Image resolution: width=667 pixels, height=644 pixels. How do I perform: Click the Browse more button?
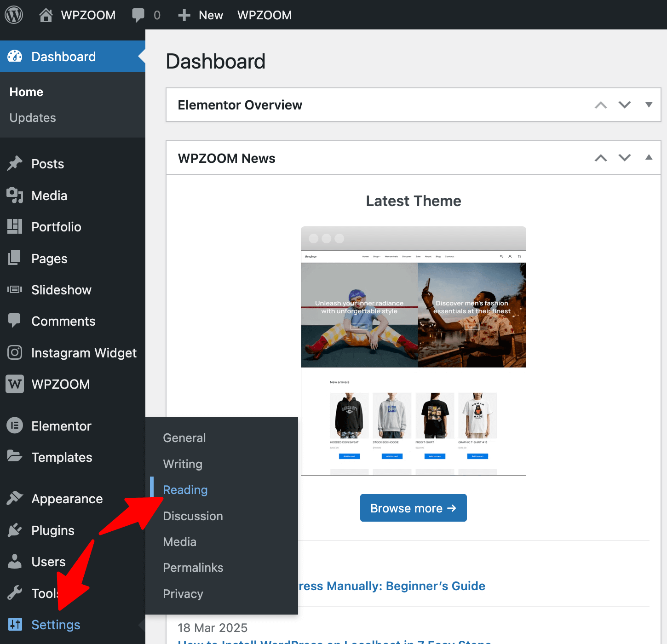point(413,508)
